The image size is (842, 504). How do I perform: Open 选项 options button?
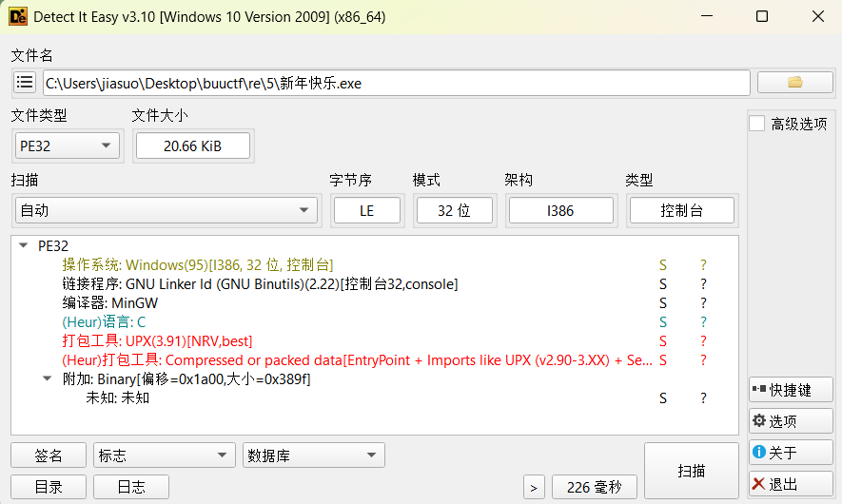[791, 421]
